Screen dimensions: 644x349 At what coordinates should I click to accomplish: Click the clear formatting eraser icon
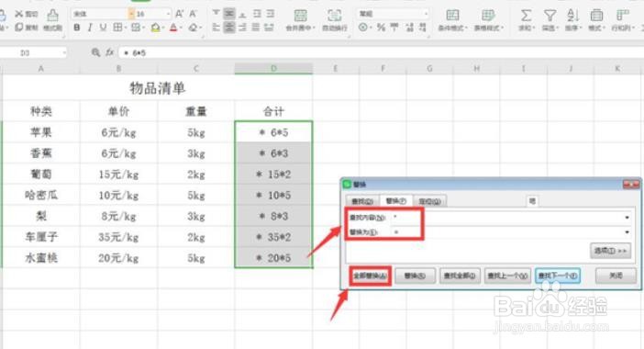(x=193, y=28)
